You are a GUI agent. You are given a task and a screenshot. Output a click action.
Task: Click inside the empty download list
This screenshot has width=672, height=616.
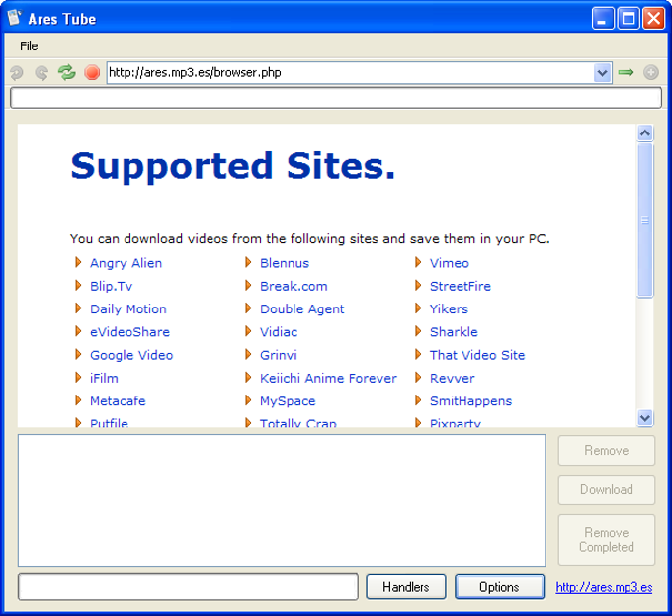282,500
